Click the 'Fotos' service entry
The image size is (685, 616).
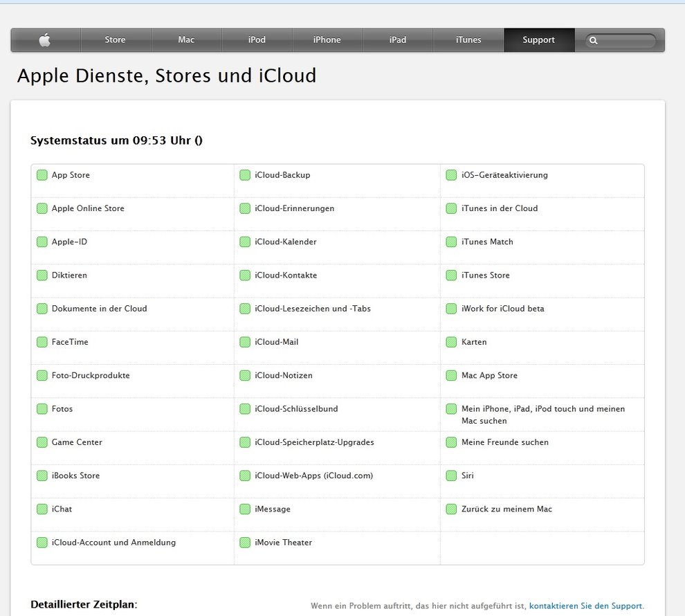click(x=62, y=409)
